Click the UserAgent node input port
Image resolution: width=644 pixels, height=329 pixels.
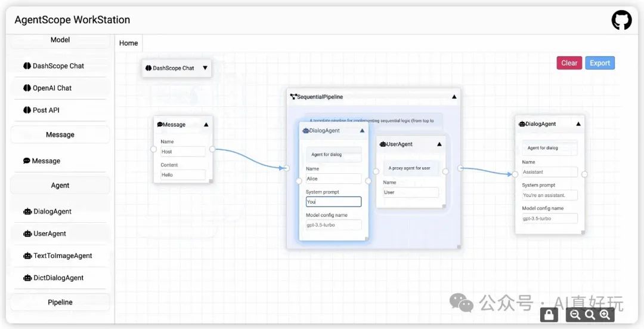tap(376, 171)
